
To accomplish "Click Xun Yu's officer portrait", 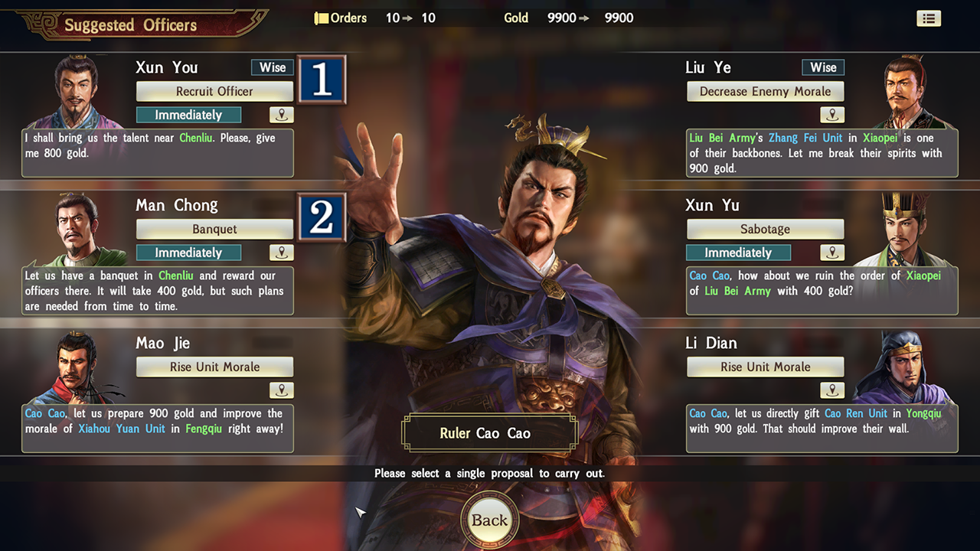I will pyautogui.click(x=903, y=229).
